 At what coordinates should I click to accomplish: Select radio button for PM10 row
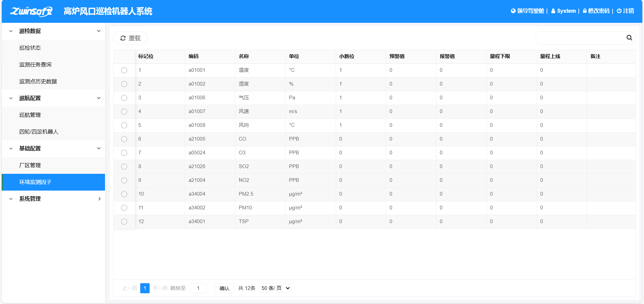pos(124,208)
